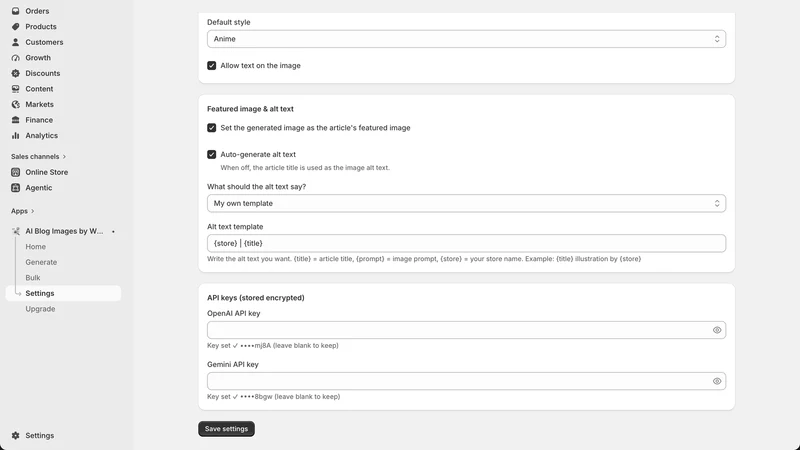Expand the Apps section chevron
Image resolution: width=800 pixels, height=450 pixels.
[33, 211]
